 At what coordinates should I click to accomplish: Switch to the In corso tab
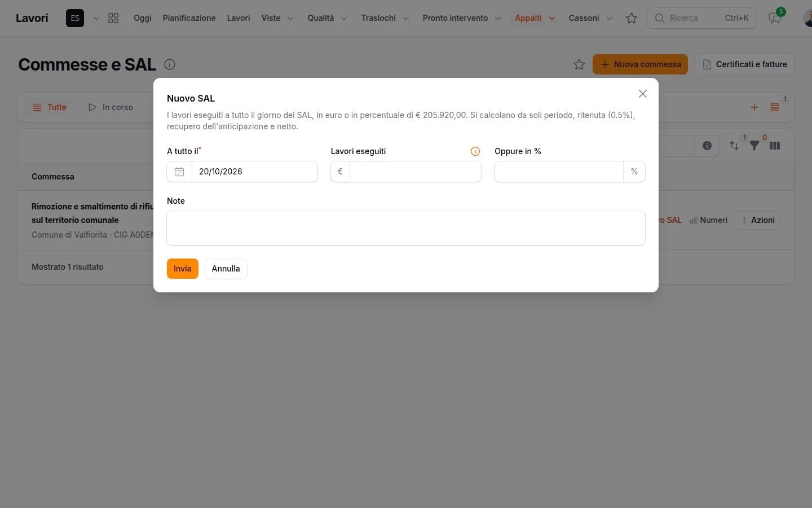pos(111,107)
